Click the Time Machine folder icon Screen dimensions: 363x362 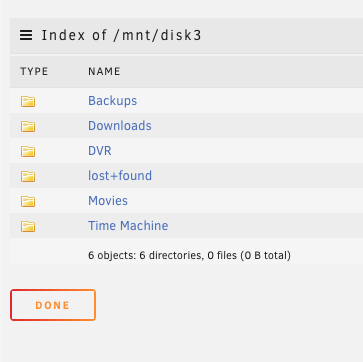tap(28, 226)
